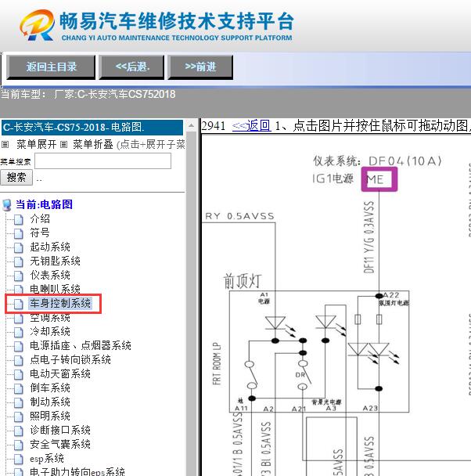
Task: Click the page icon beside 空调系统
Action: (19, 318)
